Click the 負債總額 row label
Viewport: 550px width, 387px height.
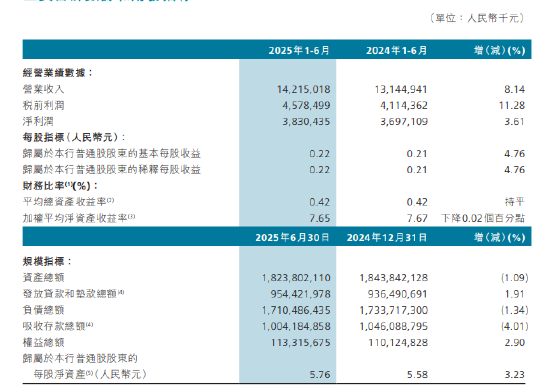[43, 310]
